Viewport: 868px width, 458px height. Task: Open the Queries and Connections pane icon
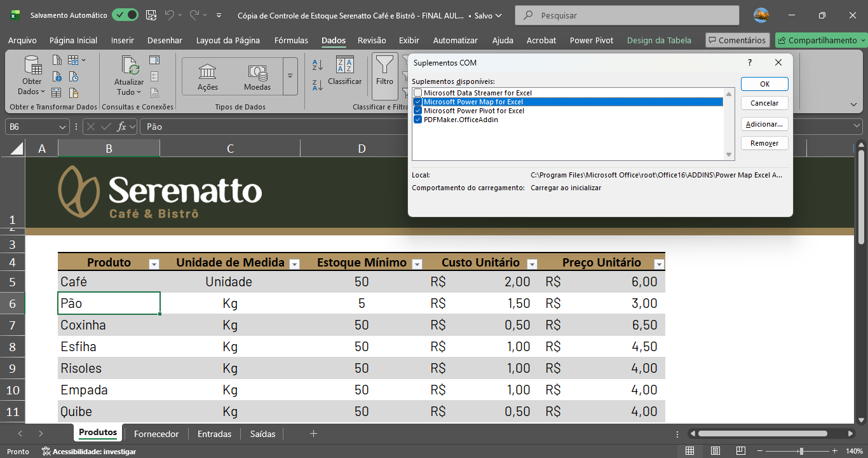coord(154,60)
